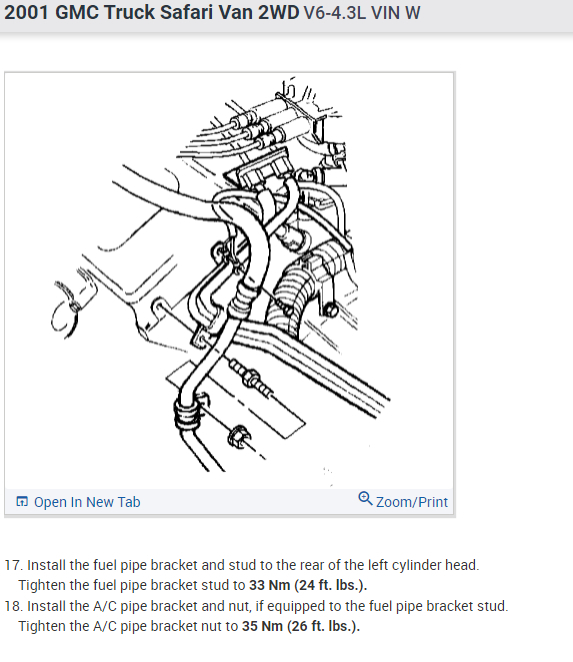Click the Zoom/Print text link

[412, 502]
